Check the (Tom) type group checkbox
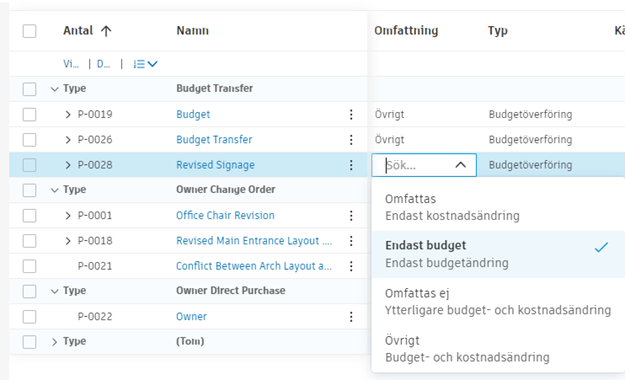This screenshot has height=380, width=625. click(29, 342)
